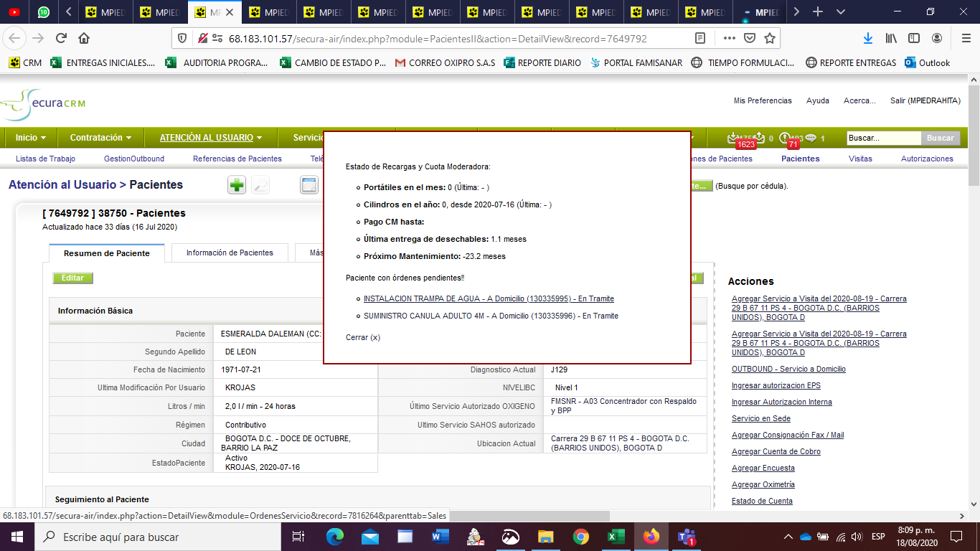Switch to Información de Pacientes tab
This screenshot has height=551, width=980.
pyautogui.click(x=230, y=253)
